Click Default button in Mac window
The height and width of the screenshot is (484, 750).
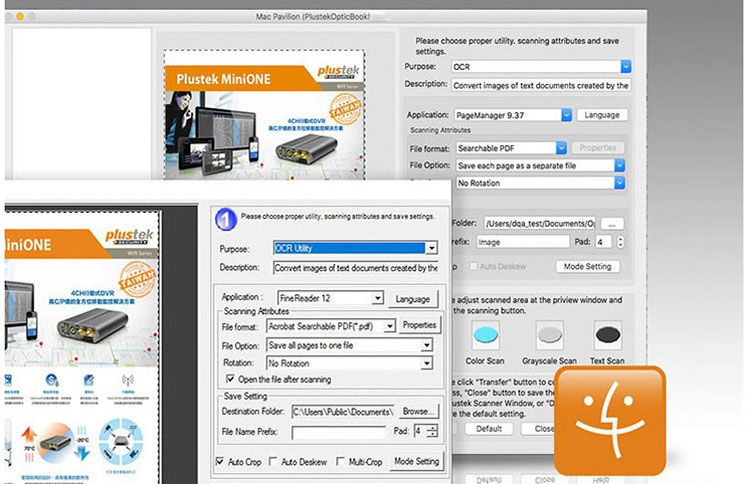pos(489,429)
